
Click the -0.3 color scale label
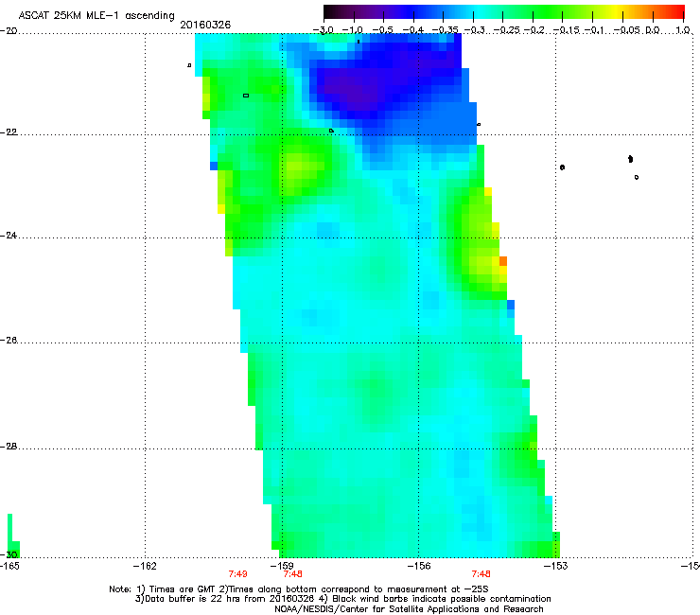point(474,30)
